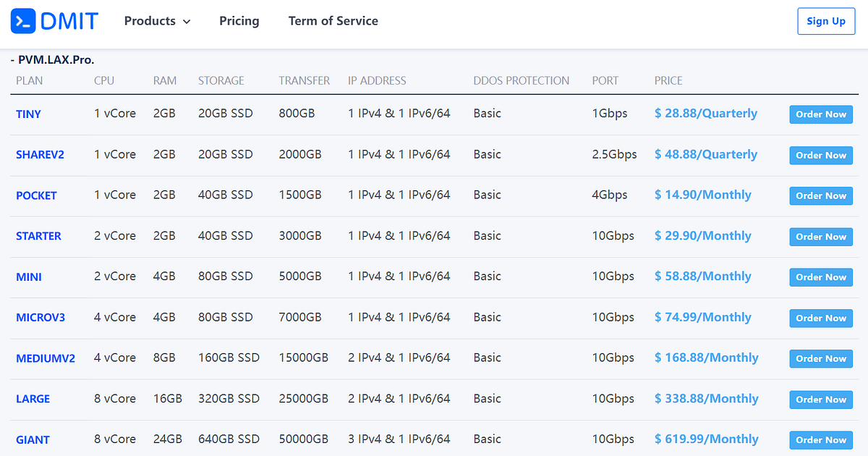Screen dimensions: 868x456
Task: Select the Pricing menu item
Action: 239,21
